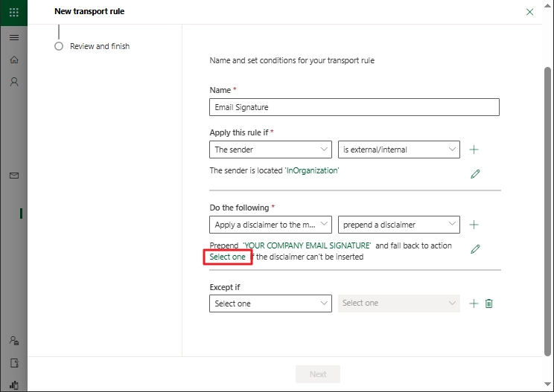Delete the exception with trash icon
The width and height of the screenshot is (554, 392).
click(489, 303)
